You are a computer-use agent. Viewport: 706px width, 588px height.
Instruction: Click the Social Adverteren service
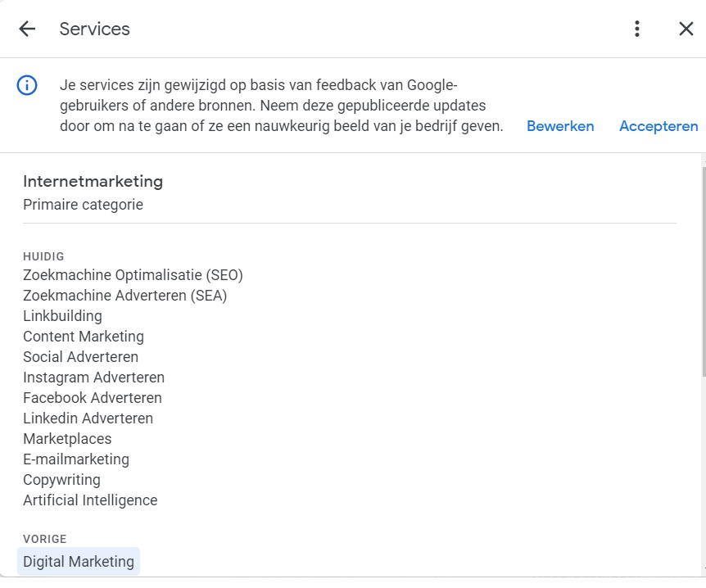coord(80,356)
